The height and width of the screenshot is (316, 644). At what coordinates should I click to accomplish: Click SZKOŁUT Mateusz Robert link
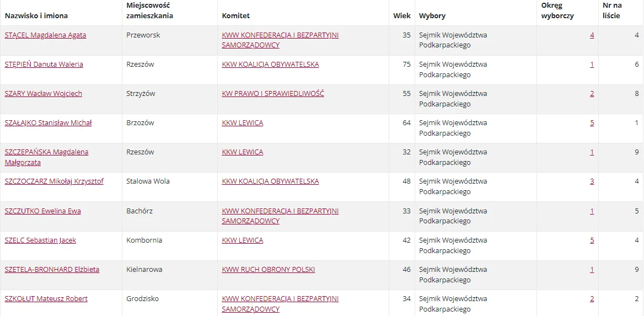click(46, 299)
